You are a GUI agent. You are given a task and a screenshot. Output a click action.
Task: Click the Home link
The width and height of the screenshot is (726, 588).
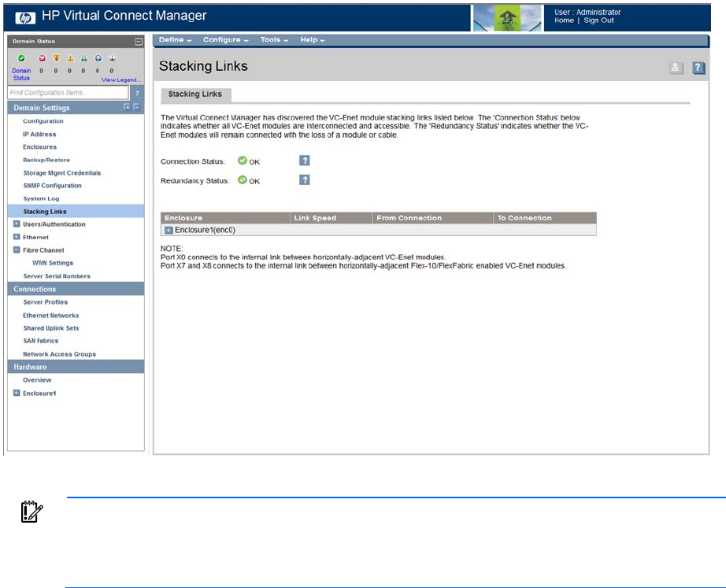click(564, 20)
